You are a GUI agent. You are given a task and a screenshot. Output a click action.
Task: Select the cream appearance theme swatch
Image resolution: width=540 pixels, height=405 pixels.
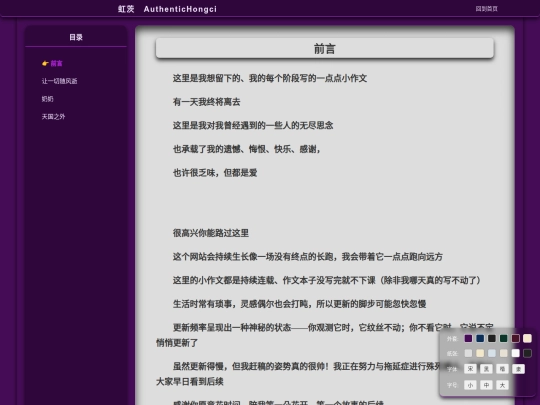tap(527, 338)
